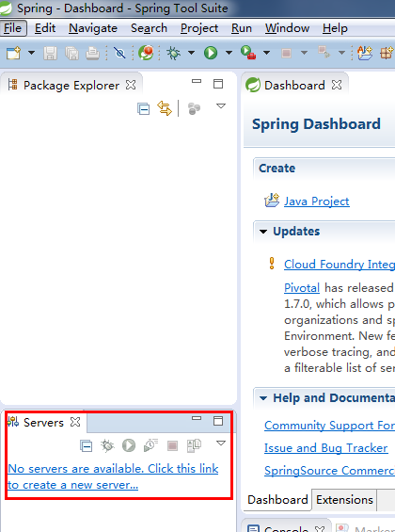
Task: Collapse the Updates section
Action: (263, 232)
